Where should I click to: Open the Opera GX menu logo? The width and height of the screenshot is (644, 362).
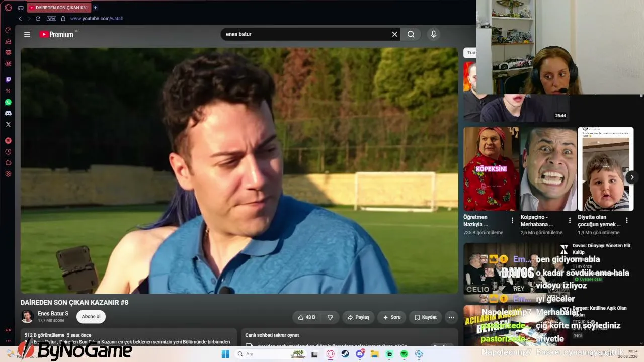[8, 8]
